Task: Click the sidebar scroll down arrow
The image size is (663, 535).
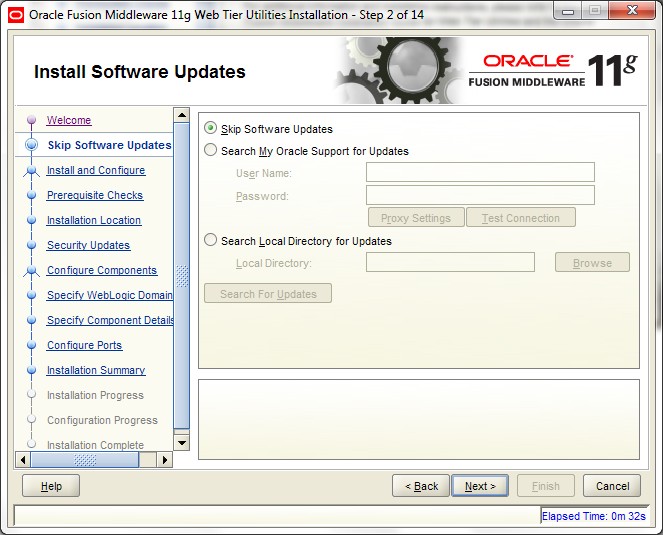Action: [x=182, y=443]
